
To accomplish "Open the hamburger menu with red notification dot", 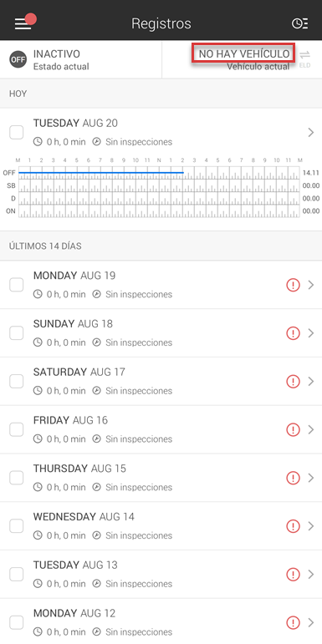I will (24, 23).
